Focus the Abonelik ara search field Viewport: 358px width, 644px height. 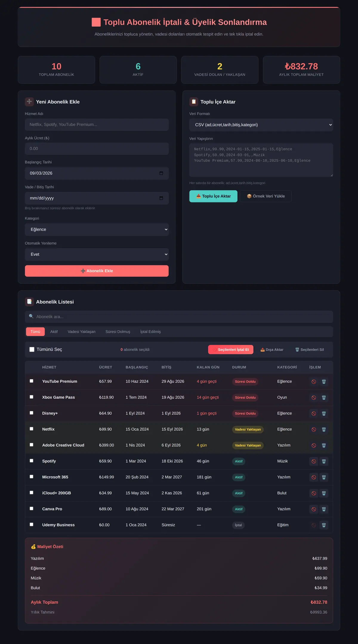point(179,317)
